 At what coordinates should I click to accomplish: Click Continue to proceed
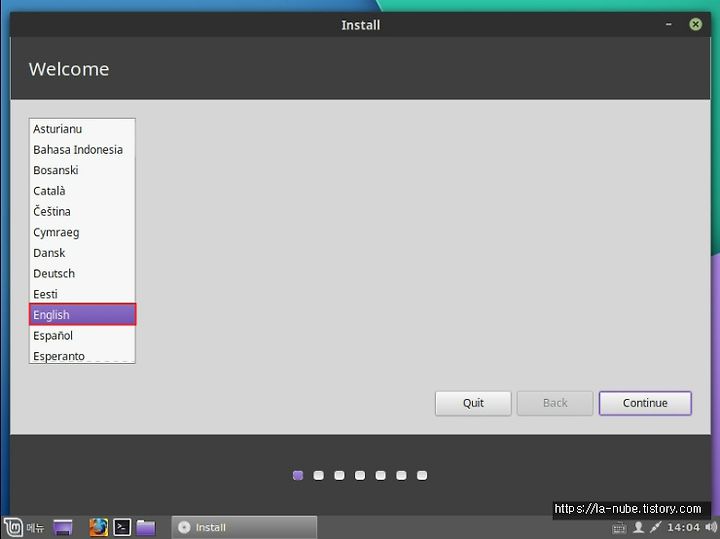[x=645, y=403]
